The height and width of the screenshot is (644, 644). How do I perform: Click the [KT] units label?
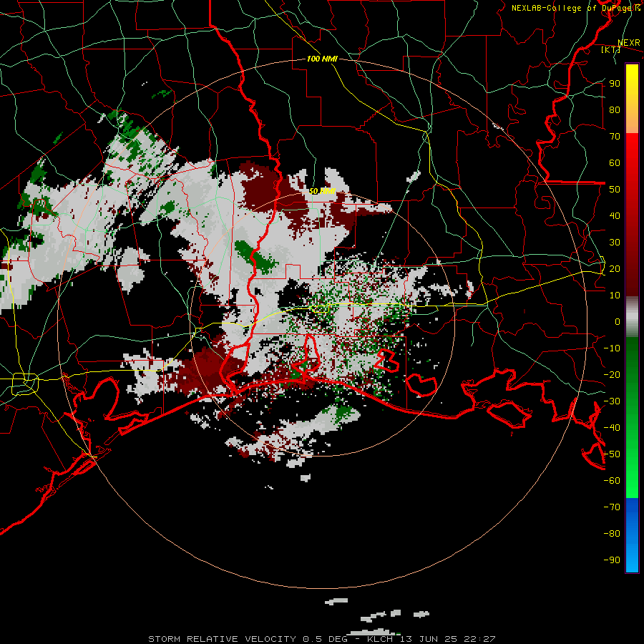click(611, 49)
